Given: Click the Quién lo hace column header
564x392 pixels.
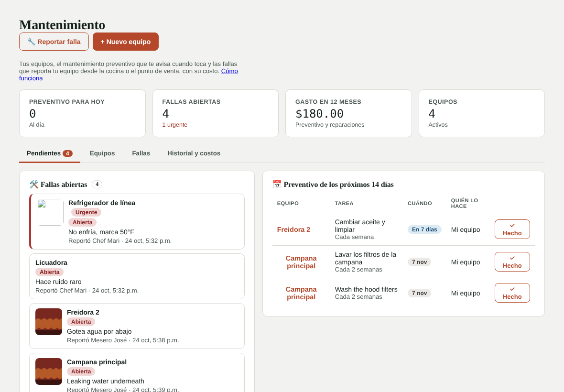Looking at the screenshot, I should 465,203.
